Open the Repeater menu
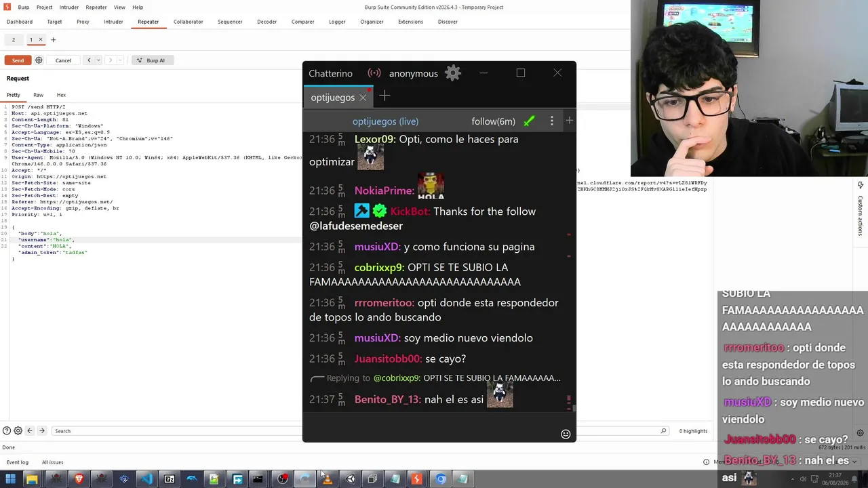868x488 pixels. pos(96,7)
